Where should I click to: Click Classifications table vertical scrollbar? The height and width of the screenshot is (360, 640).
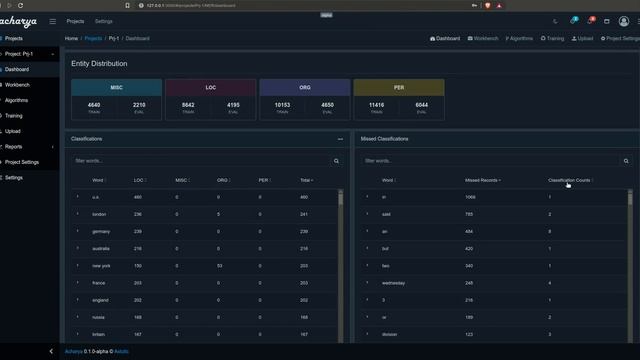[341, 266]
